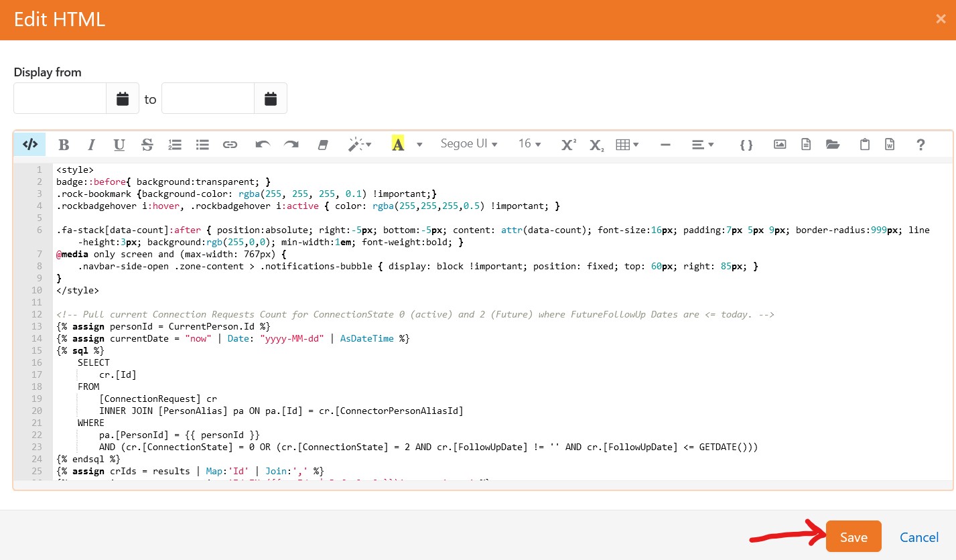Insert an ordered numbered list
Viewport: 956px width, 560px height.
click(175, 144)
